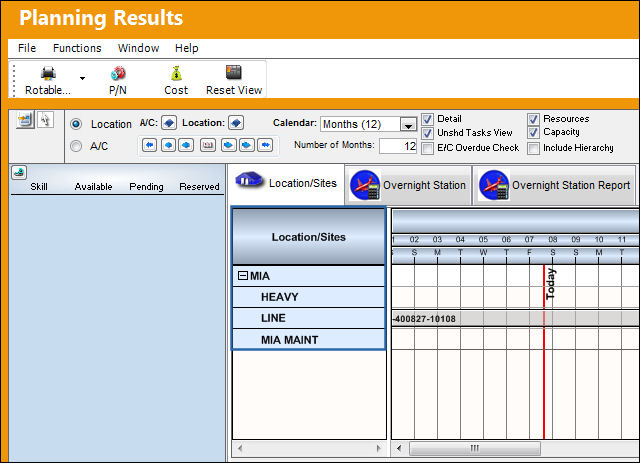Switch to the Overnight Station Report tab
The image size is (640, 463).
554,185
